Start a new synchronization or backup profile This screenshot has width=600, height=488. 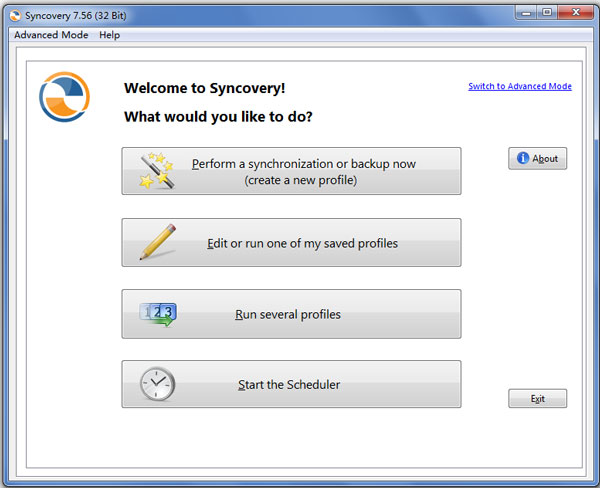(x=292, y=171)
